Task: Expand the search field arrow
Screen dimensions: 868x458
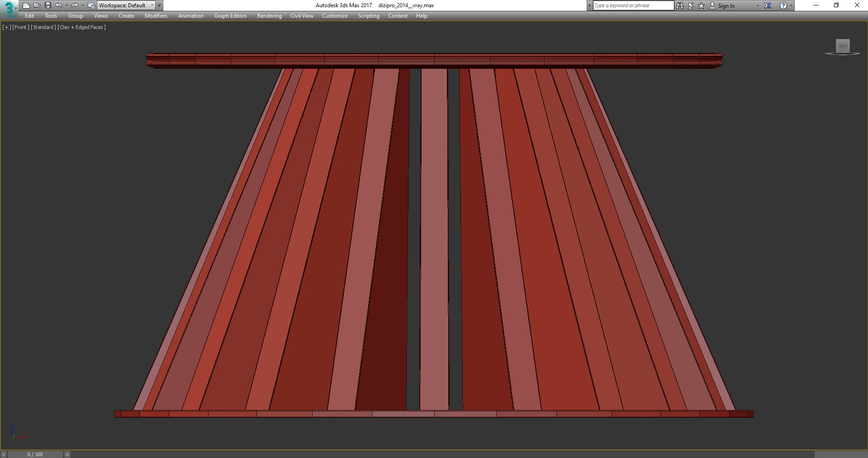Action: coord(589,5)
